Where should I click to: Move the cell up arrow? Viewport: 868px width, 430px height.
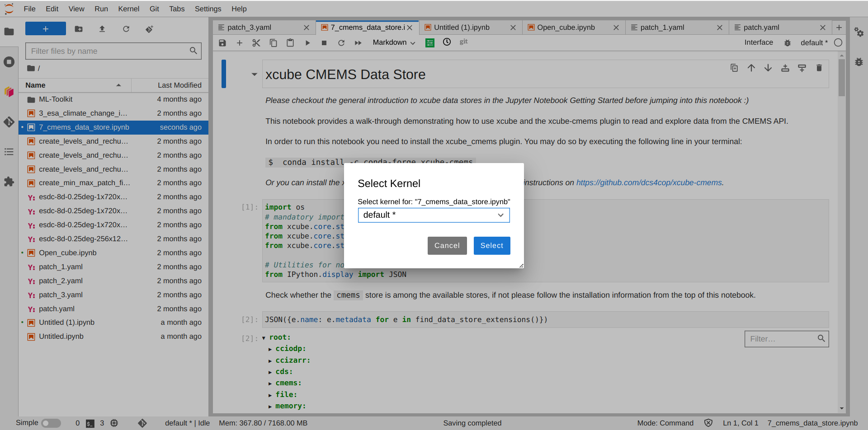(751, 68)
